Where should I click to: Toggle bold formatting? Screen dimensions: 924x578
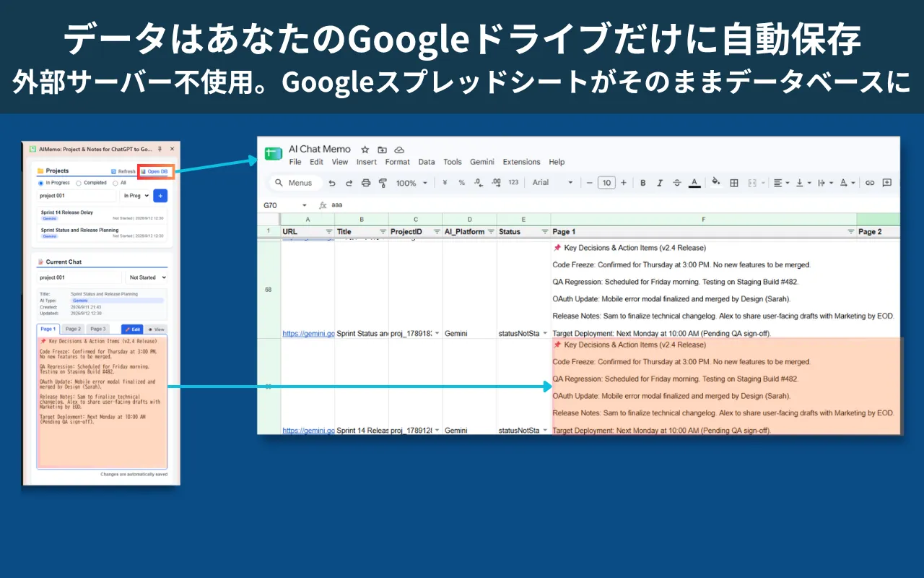643,183
